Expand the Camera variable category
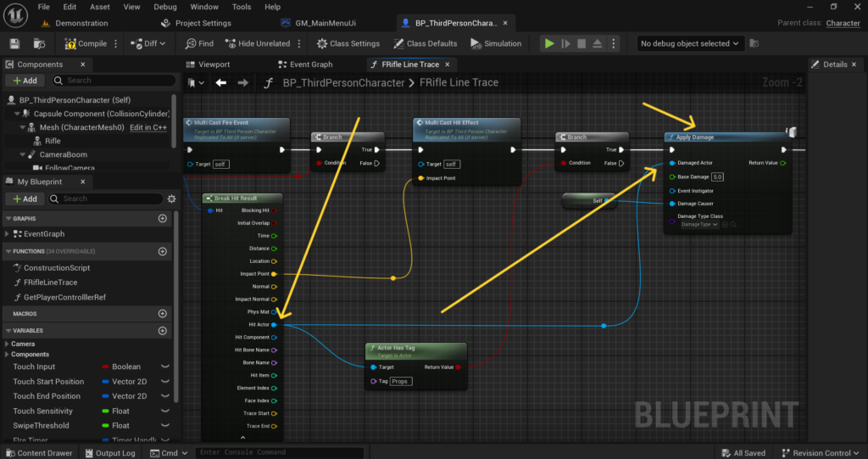Viewport: 868px width, 459px height. [x=7, y=344]
